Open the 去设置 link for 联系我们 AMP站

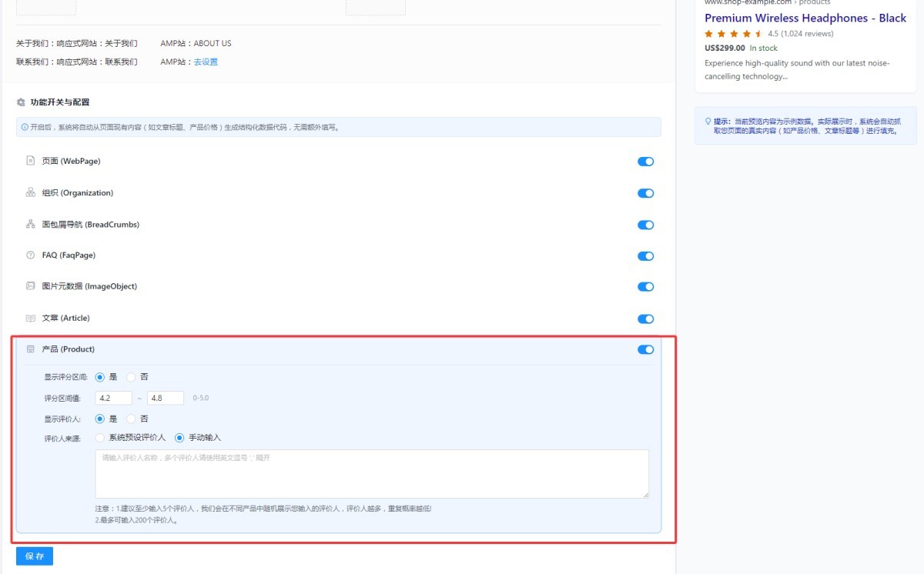(x=206, y=62)
